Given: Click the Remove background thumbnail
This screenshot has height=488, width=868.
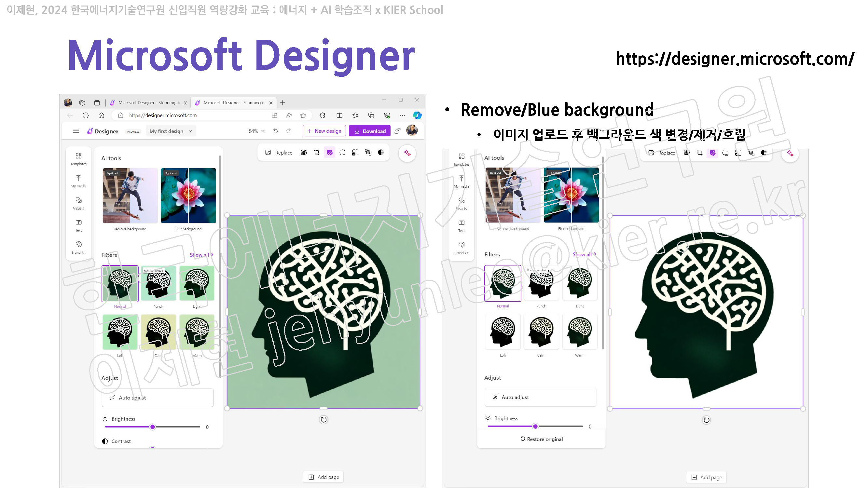Looking at the screenshot, I should pos(130,196).
